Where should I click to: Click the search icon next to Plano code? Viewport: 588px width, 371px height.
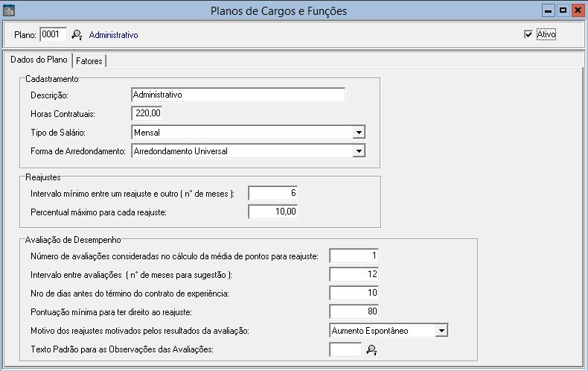tap(77, 34)
